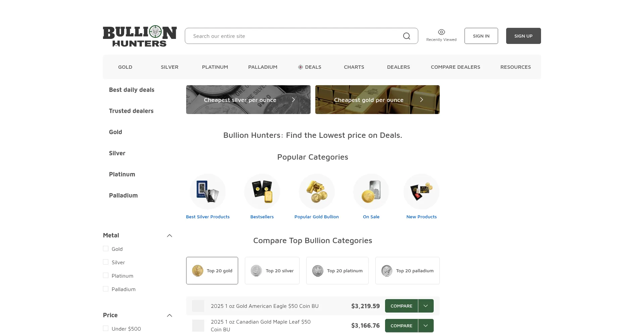Image resolution: width=644 pixels, height=333 pixels.
Task: Expand dropdown next to Canadian Maple Leaf Compare
Action: click(x=426, y=326)
